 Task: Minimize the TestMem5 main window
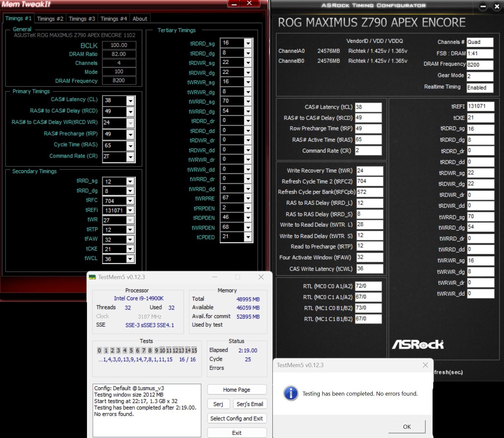point(215,277)
